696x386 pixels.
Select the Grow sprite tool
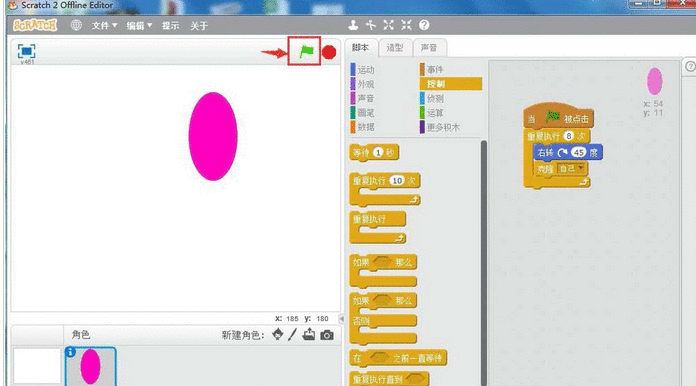388,25
